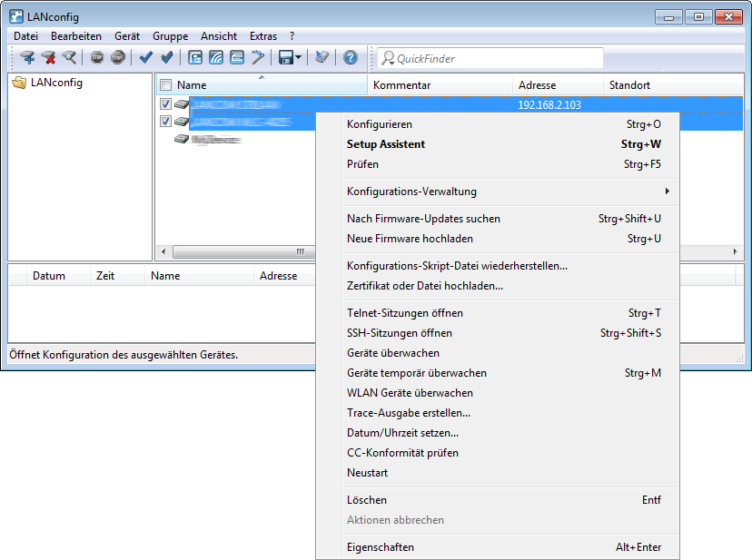Click the first stop sign toolbar icon
The image size is (752, 560).
[x=97, y=58]
